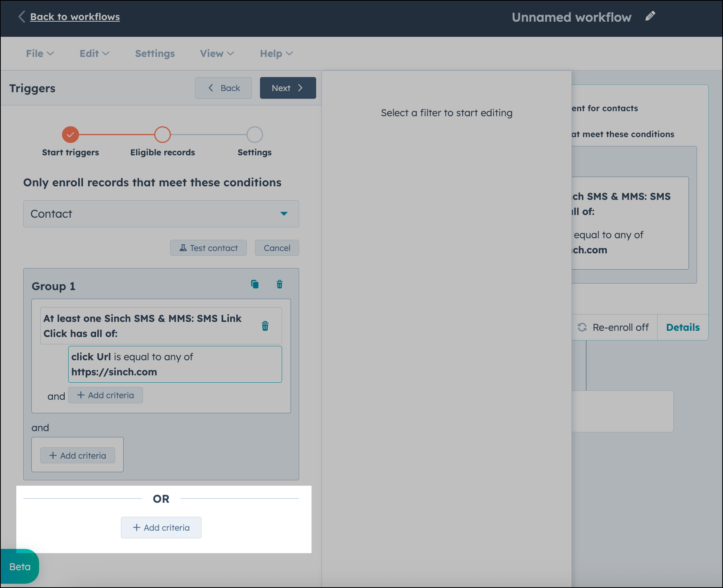The width and height of the screenshot is (723, 588).
Task: Toggle the Re-enroll off setting
Action: [x=613, y=327]
